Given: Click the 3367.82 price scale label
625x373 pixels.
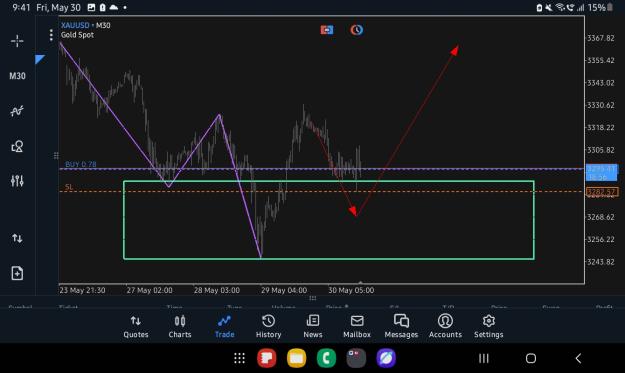Looking at the screenshot, I should [601, 38].
